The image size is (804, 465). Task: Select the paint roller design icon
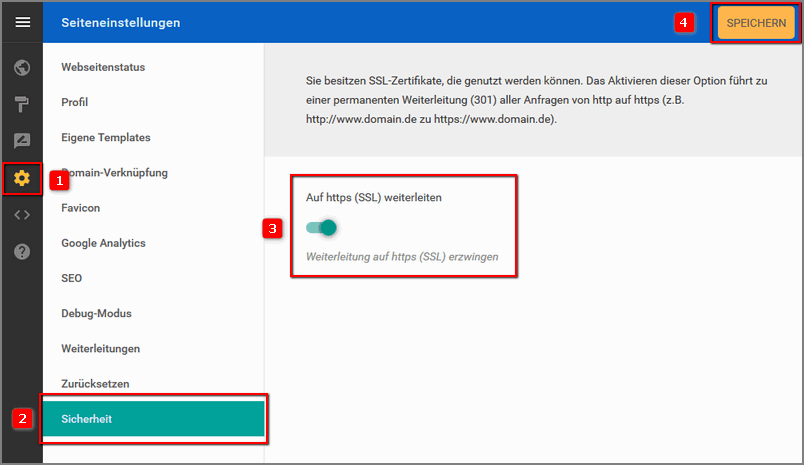point(22,105)
